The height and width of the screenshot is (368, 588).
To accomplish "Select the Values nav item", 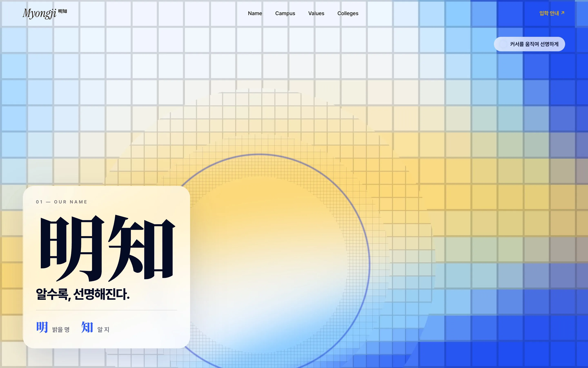I will (316, 13).
